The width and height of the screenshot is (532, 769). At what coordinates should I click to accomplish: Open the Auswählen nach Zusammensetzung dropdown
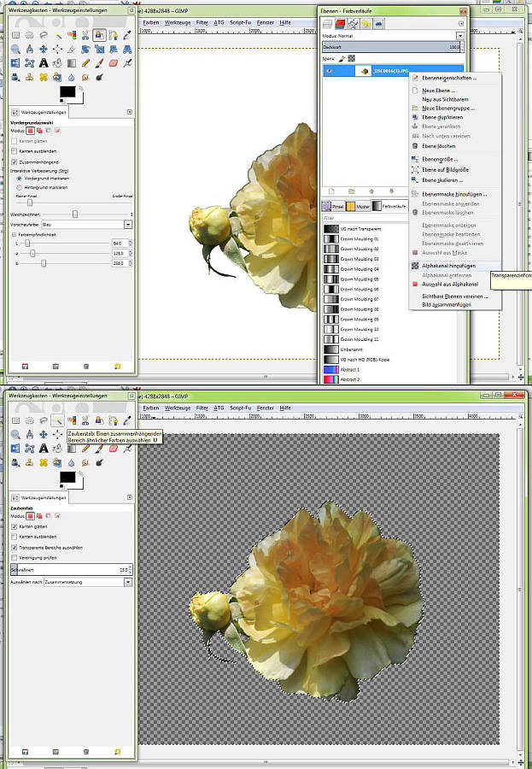tap(127, 582)
